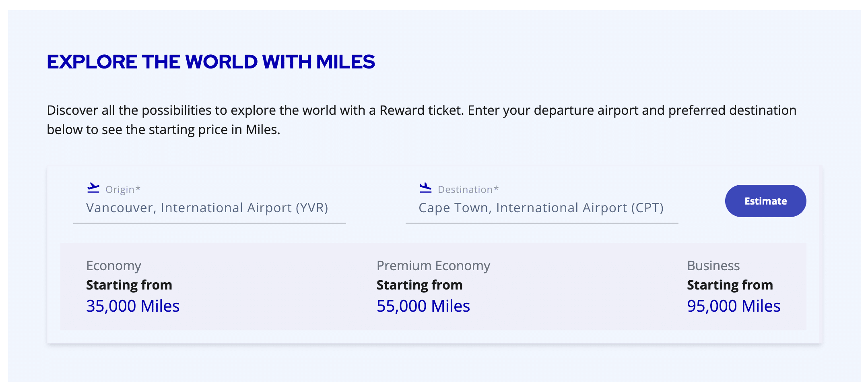Click the takeoff plane icon beside Origin
The width and height of the screenshot is (868, 391).
pos(93,188)
